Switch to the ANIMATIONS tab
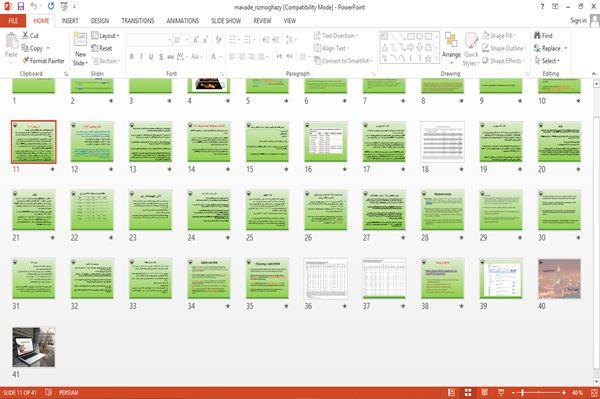This screenshot has width=600, height=399. coord(183,21)
